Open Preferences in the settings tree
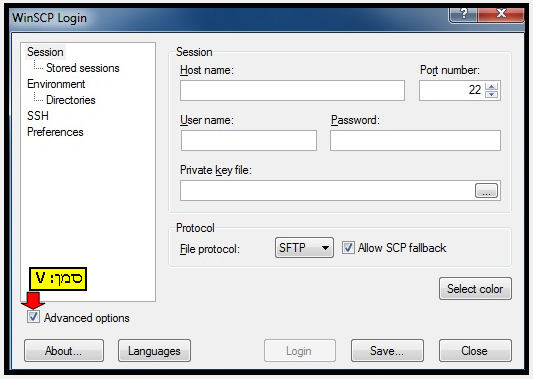 click(x=55, y=132)
